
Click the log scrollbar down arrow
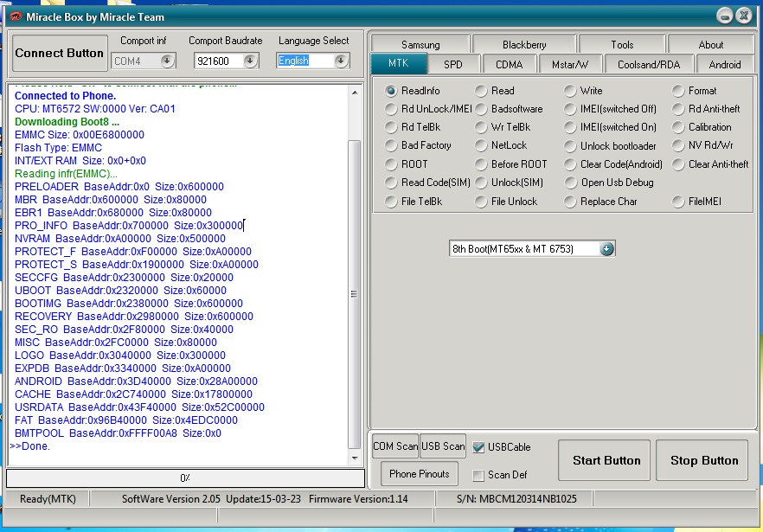point(355,458)
